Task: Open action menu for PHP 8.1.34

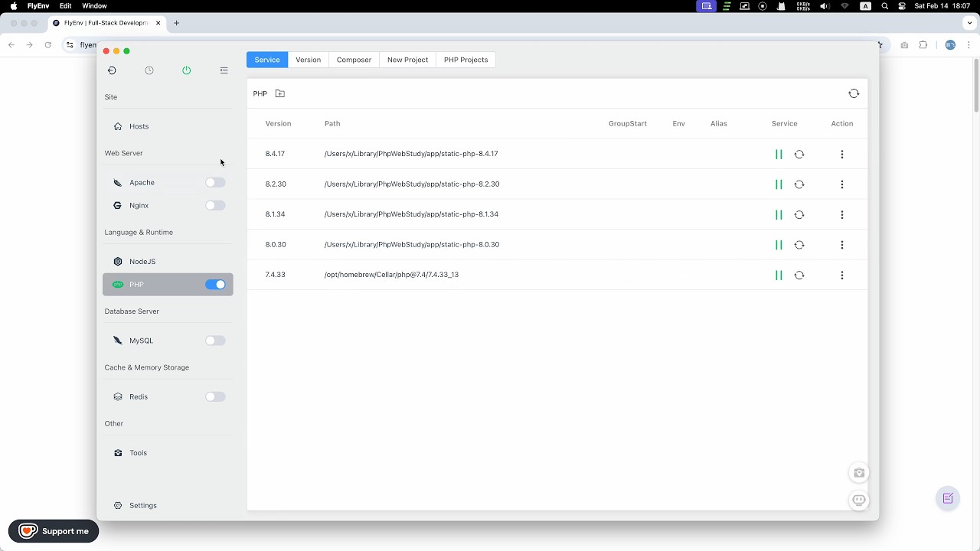Action: click(x=842, y=214)
